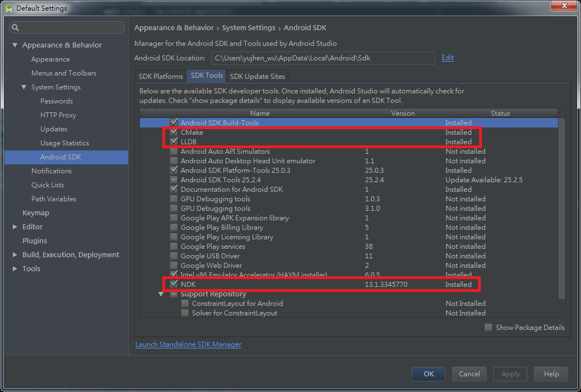Uncheck the LLDB checkbox
The width and height of the screenshot is (581, 392).
click(x=174, y=141)
